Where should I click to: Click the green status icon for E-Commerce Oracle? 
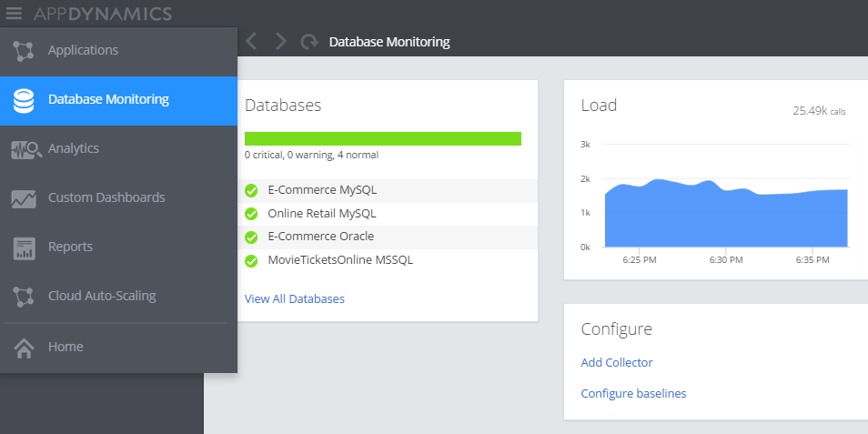tap(252, 237)
